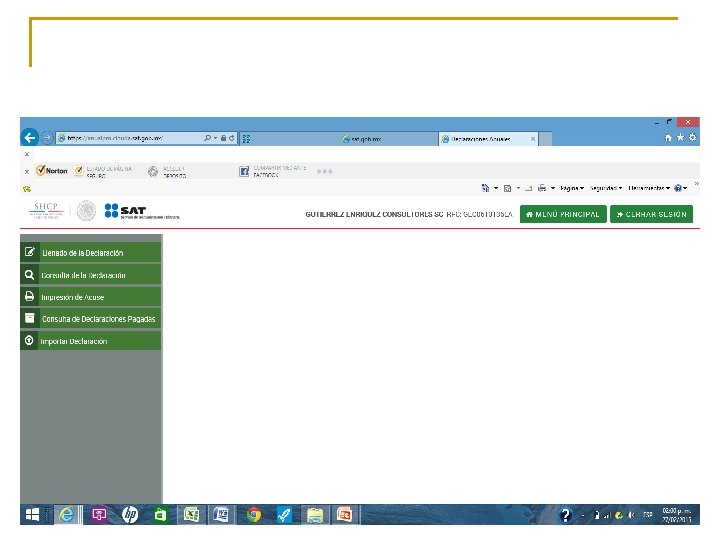720x540 pixels.
Task: Focus the sat.gob.mx address bar
Action: pyautogui.click(x=131, y=138)
